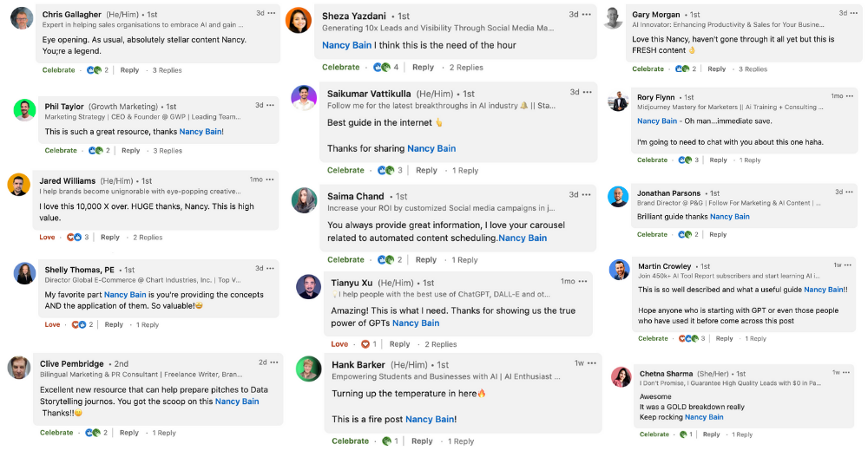The height and width of the screenshot is (457, 868).
Task: Expand 1 Reply under Rory Flynn's comment
Action: click(x=750, y=160)
